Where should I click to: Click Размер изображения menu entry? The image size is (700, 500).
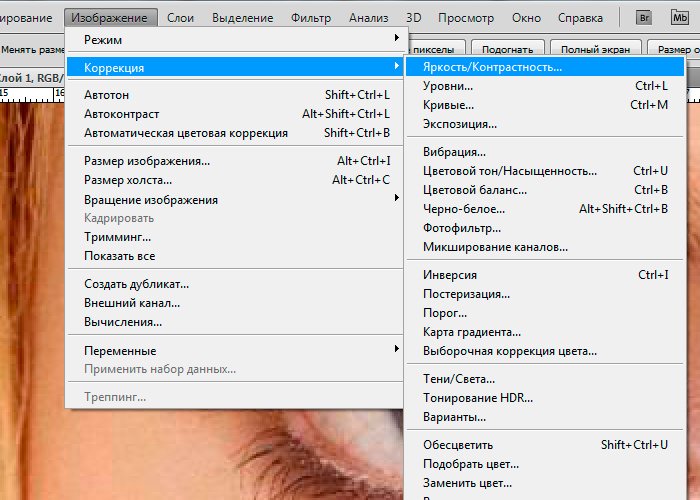point(147,161)
